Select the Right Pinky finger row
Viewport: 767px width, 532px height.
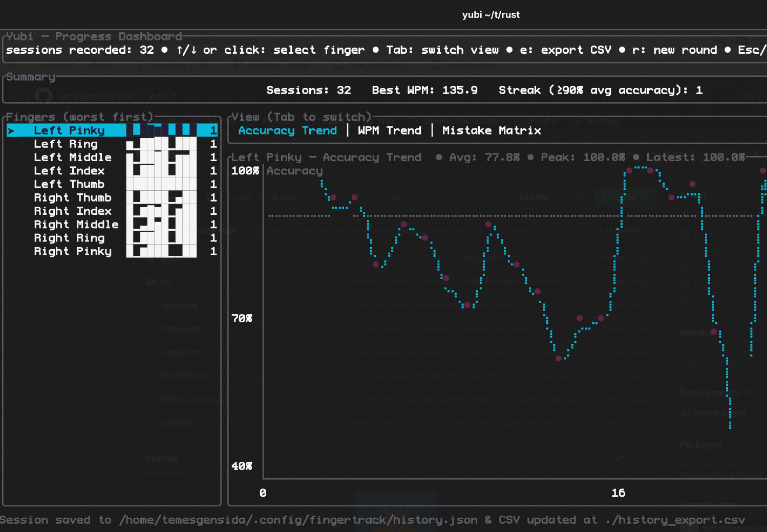(x=112, y=251)
